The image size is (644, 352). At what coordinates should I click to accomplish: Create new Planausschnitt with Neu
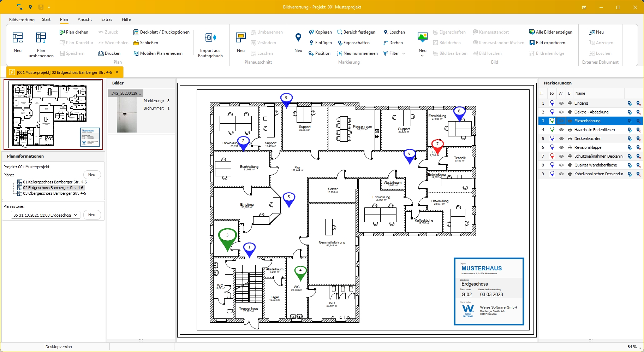click(241, 42)
